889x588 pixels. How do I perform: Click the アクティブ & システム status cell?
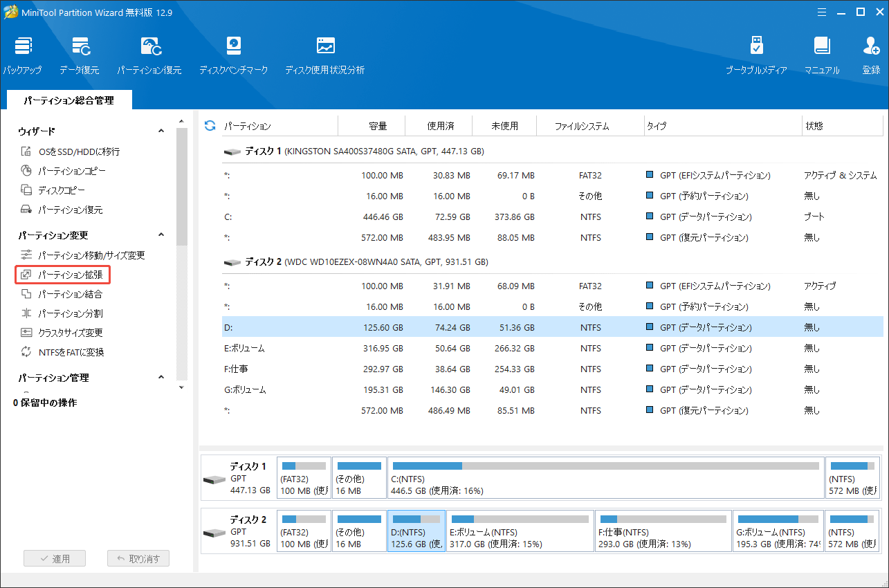pyautogui.click(x=840, y=176)
